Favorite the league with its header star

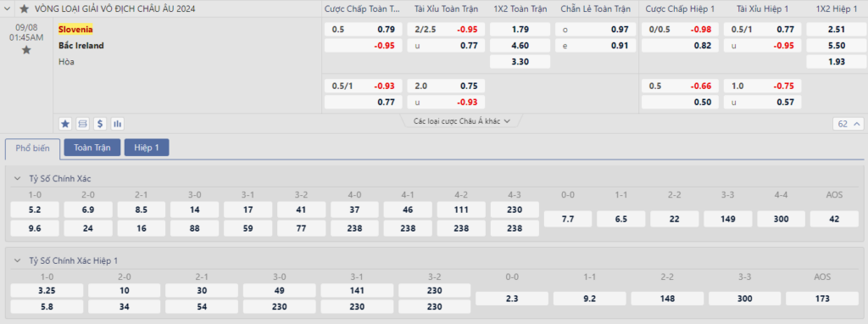click(x=24, y=8)
